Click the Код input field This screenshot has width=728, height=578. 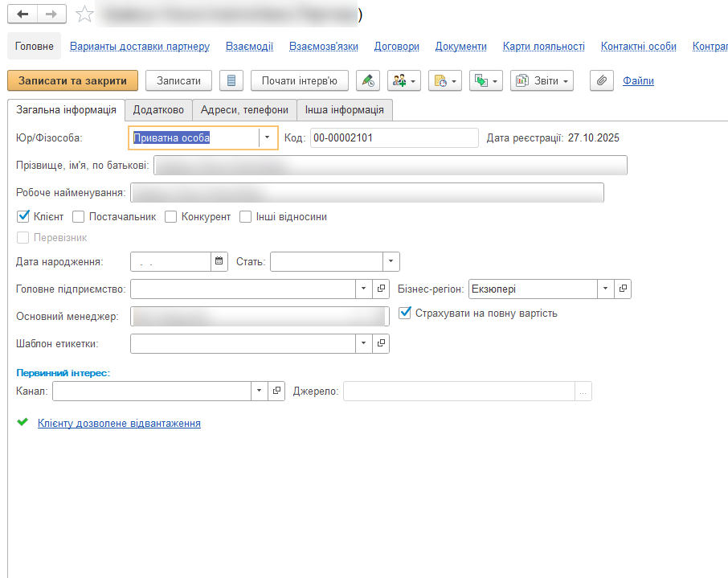point(395,138)
